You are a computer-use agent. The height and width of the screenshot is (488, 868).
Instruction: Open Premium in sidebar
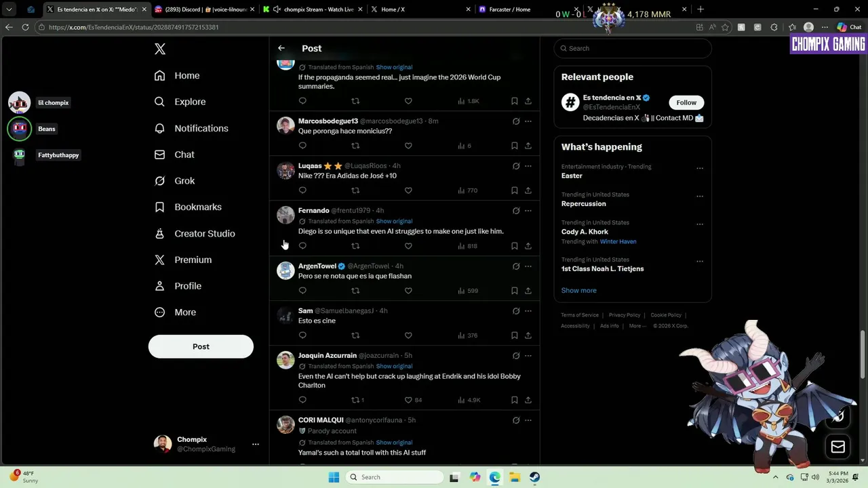coord(183,260)
